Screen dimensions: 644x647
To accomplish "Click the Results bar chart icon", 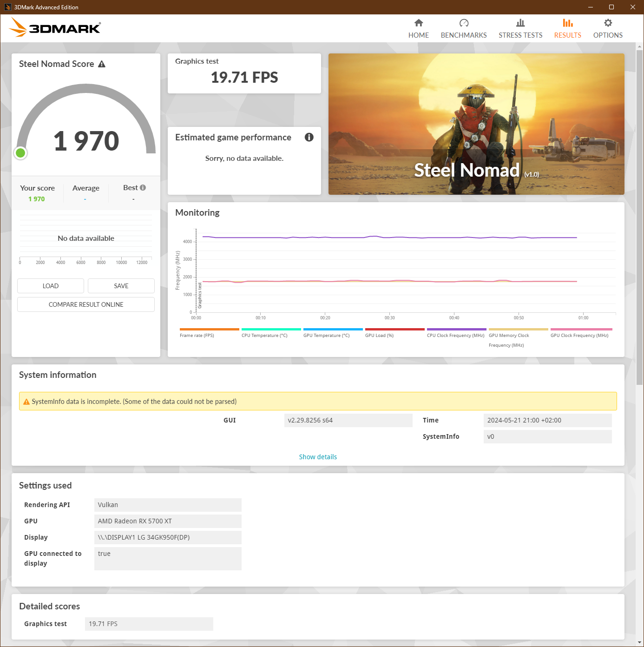I will [x=568, y=23].
